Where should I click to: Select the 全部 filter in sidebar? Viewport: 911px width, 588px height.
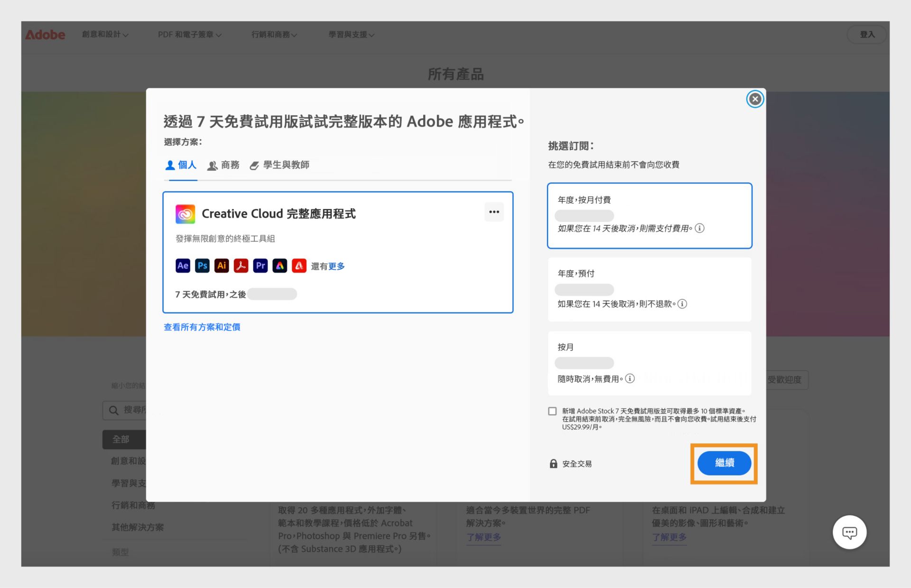(x=124, y=440)
